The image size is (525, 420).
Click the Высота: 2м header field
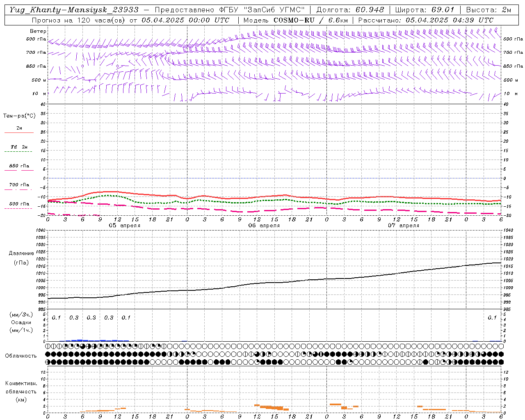point(488,10)
